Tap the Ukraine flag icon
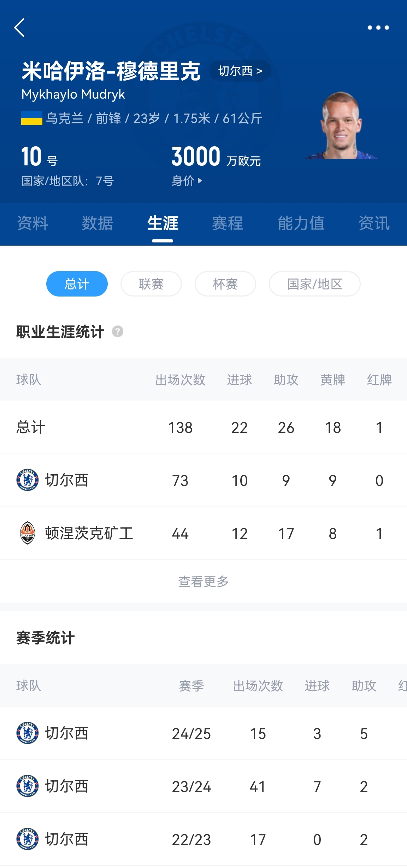This screenshot has height=868, width=407. (x=31, y=118)
